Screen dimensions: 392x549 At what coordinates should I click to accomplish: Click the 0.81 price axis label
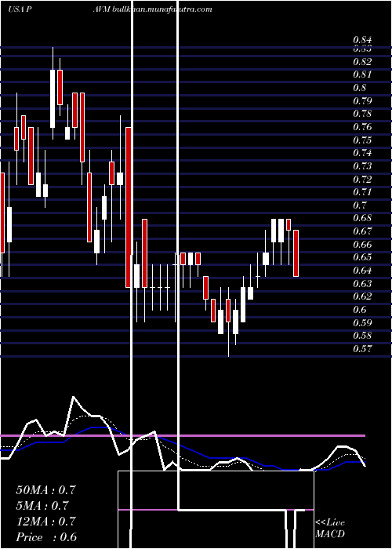point(362,75)
